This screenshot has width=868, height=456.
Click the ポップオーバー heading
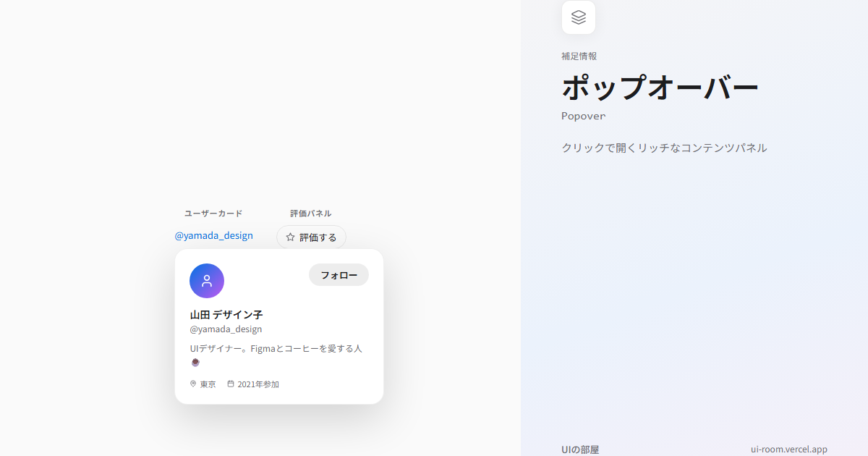click(x=660, y=88)
